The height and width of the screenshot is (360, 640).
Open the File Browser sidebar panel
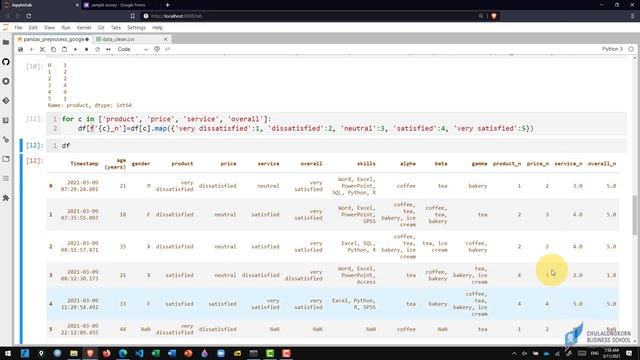tap(6, 42)
